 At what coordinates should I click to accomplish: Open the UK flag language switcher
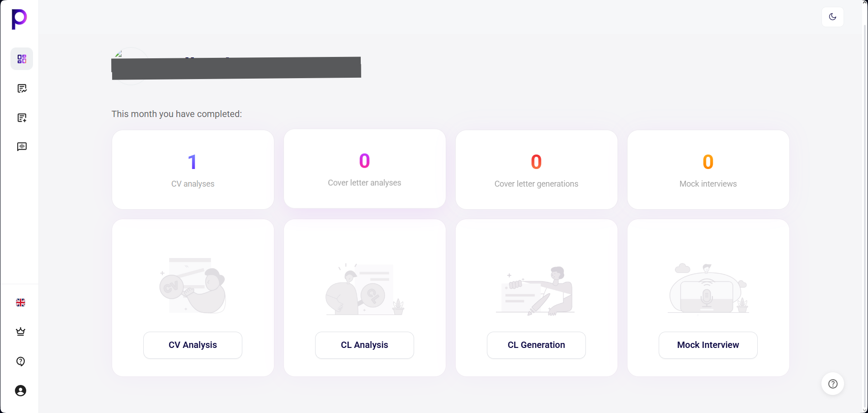(x=20, y=303)
